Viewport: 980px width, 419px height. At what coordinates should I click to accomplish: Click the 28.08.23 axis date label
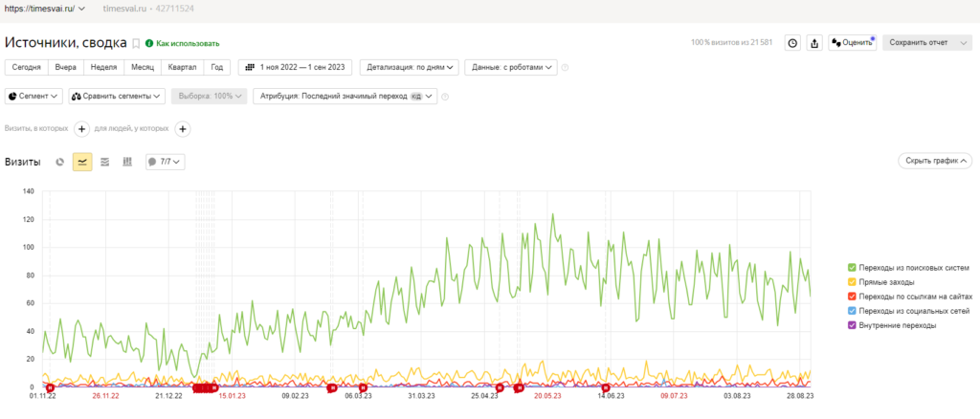pyautogui.click(x=800, y=396)
